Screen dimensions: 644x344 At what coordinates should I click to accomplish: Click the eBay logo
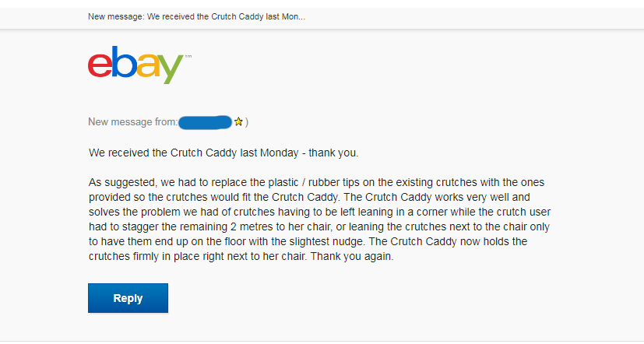tap(135, 65)
